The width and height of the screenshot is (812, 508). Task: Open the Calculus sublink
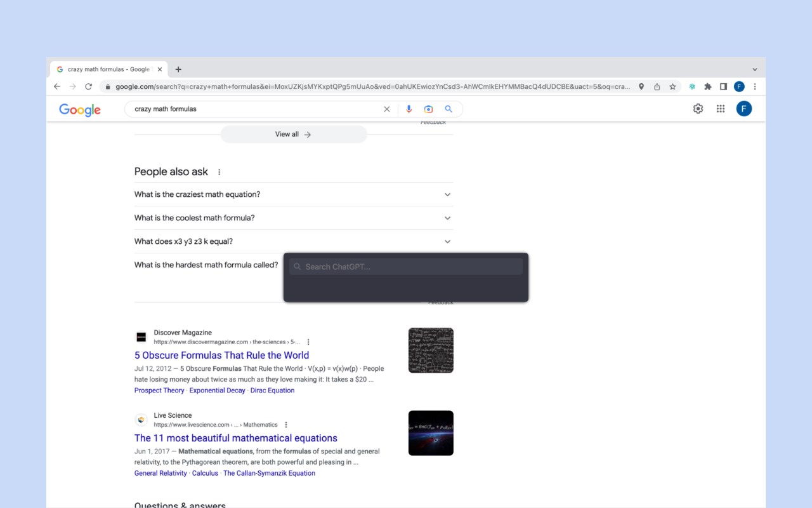205,473
